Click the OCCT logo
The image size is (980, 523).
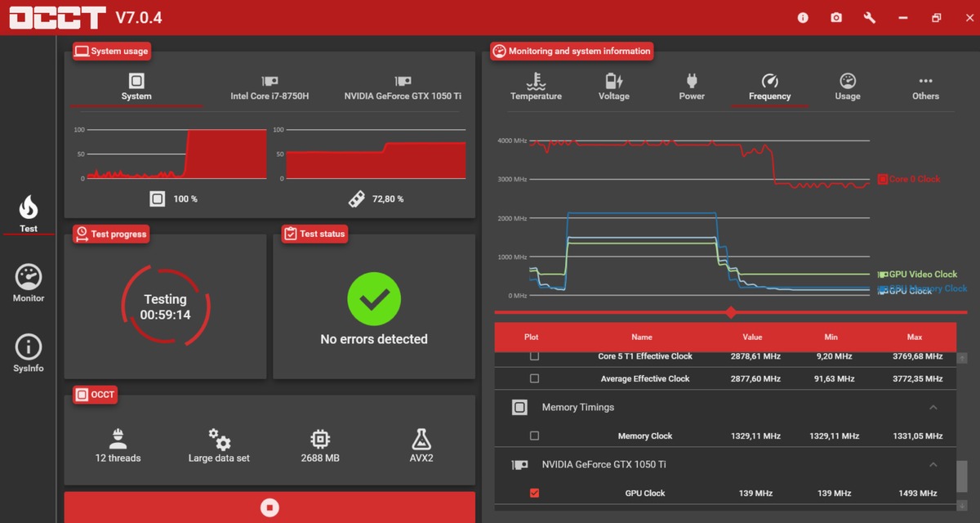click(58, 17)
